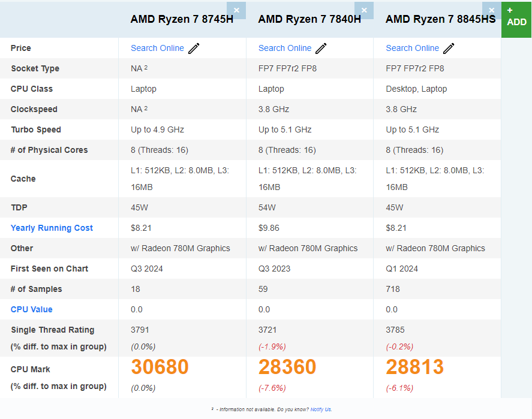Click NA socket type for Ryzen 7 8745H

point(139,68)
